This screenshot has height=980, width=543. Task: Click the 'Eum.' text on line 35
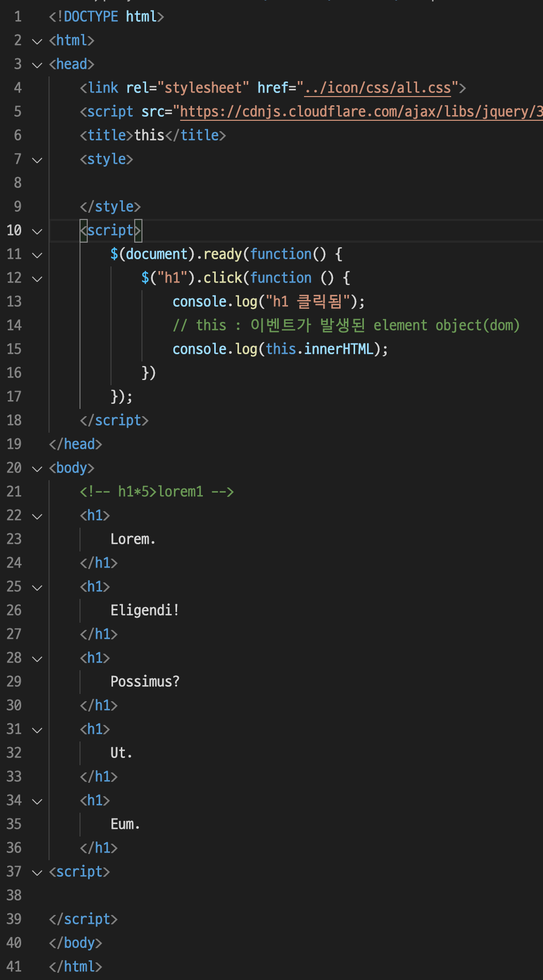point(125,824)
